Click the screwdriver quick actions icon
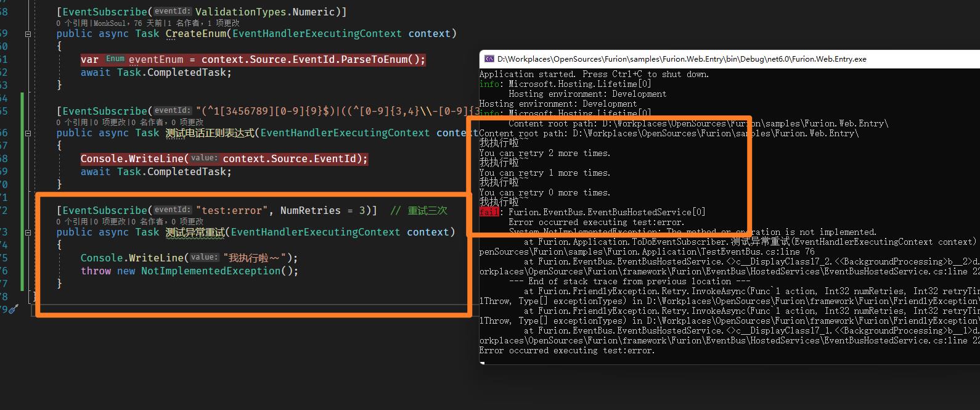The image size is (980, 410). coord(14,309)
